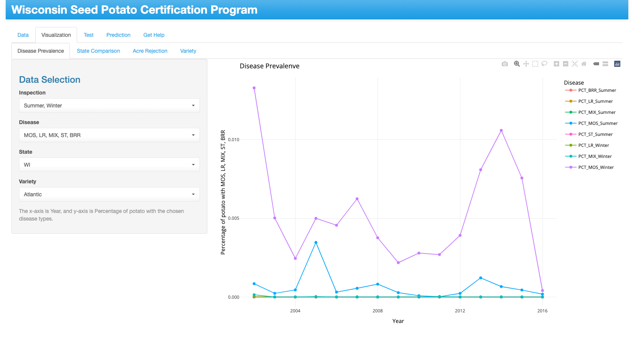Select the Visualization tab
The height and width of the screenshot is (364, 634).
(56, 35)
